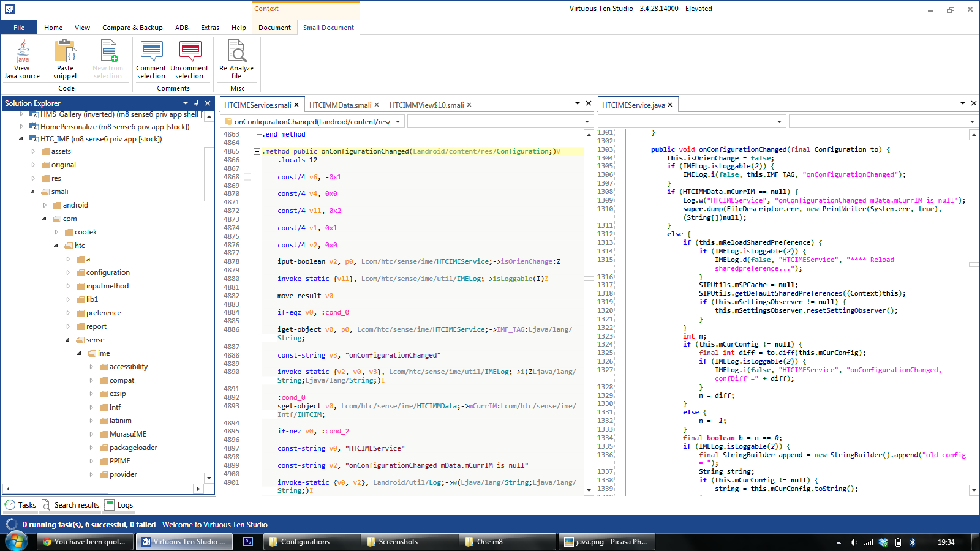
Task: Open the Windows Start menu
Action: pos(16,542)
